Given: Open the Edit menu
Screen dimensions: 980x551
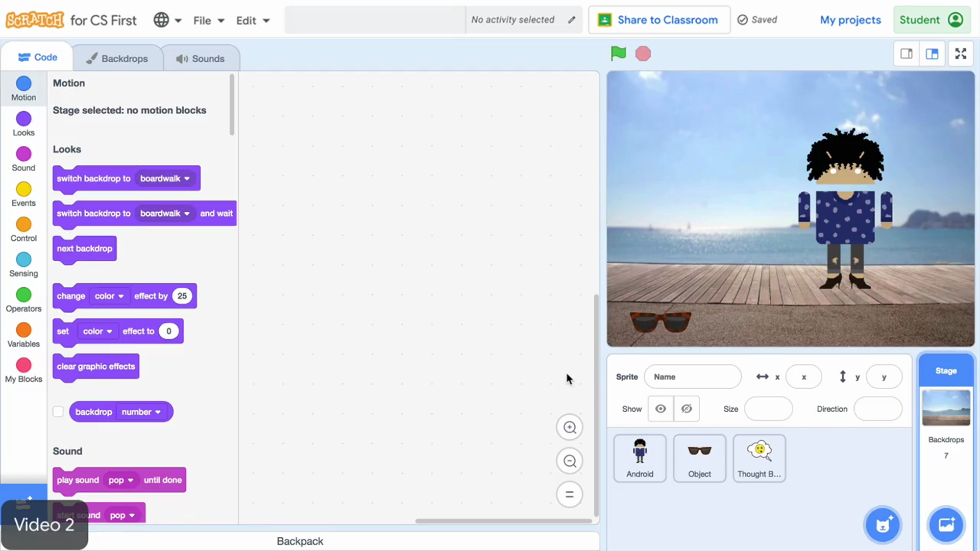Looking at the screenshot, I should tap(252, 20).
